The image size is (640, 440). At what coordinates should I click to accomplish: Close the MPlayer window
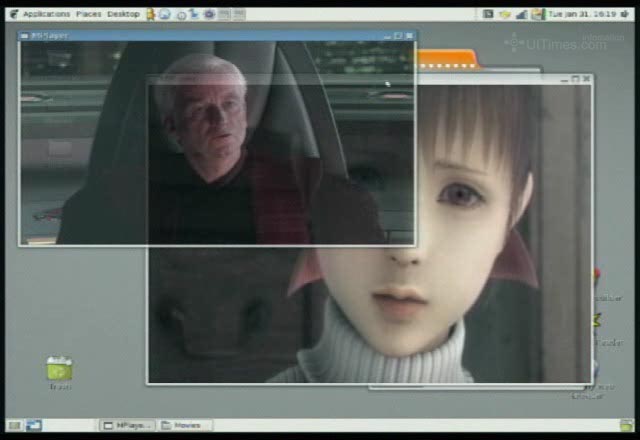(x=409, y=36)
